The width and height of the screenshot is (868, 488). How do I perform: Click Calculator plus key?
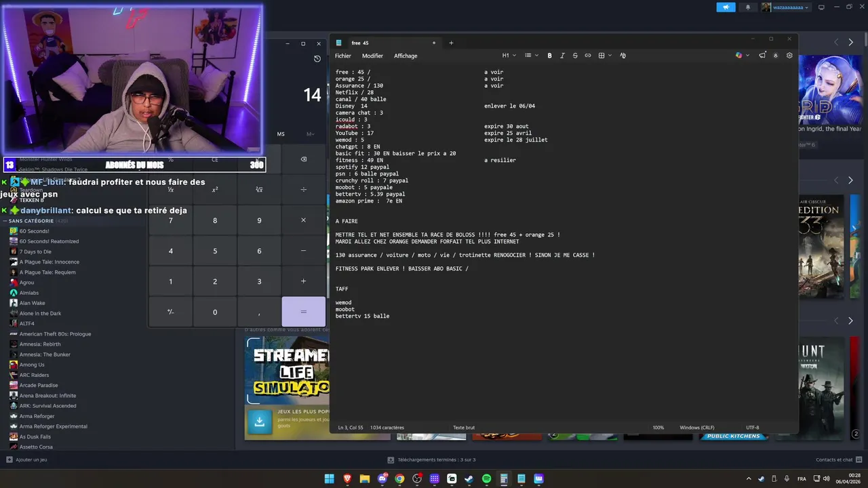(x=303, y=281)
